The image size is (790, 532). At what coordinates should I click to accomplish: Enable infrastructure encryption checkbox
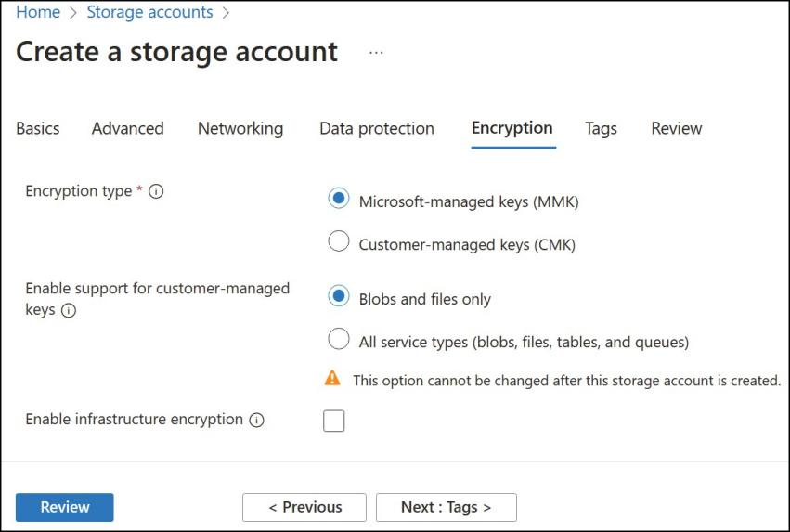click(x=334, y=421)
